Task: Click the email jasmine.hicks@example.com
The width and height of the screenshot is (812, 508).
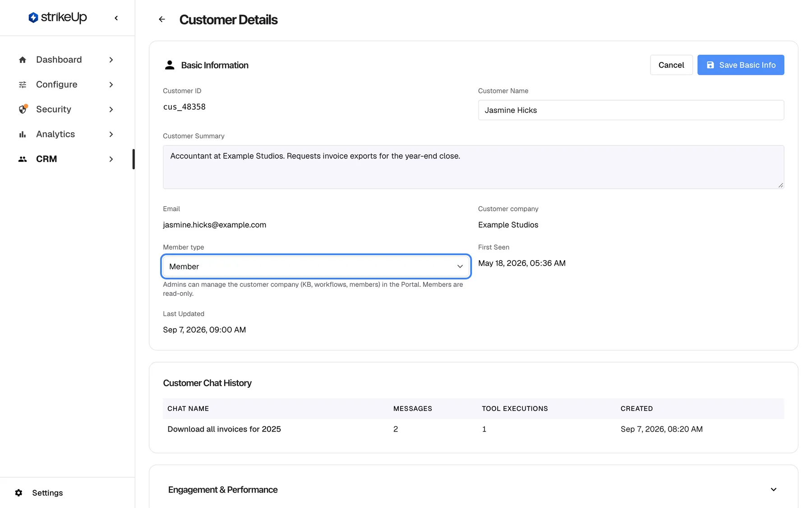Action: coord(214,225)
